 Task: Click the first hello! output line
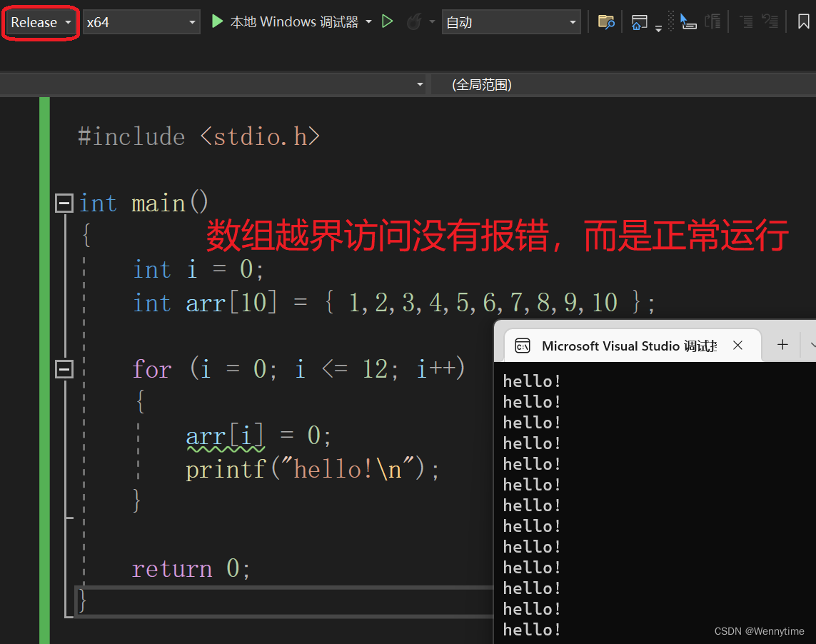click(x=531, y=381)
